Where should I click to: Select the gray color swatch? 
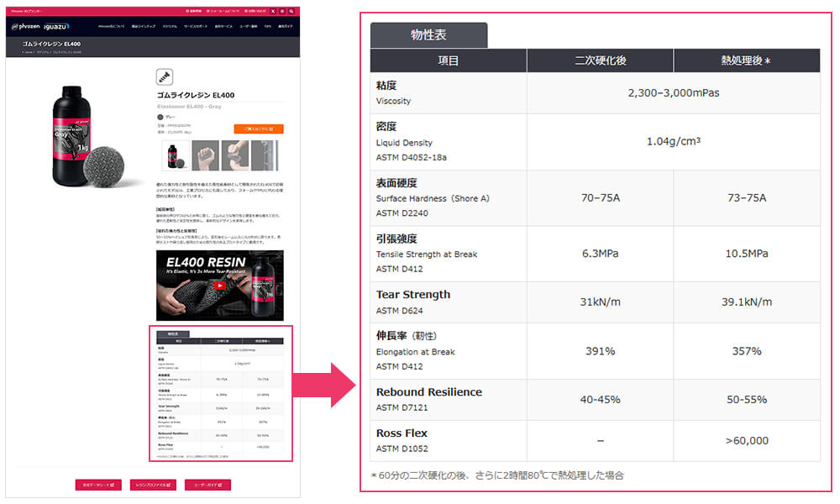coord(160,117)
